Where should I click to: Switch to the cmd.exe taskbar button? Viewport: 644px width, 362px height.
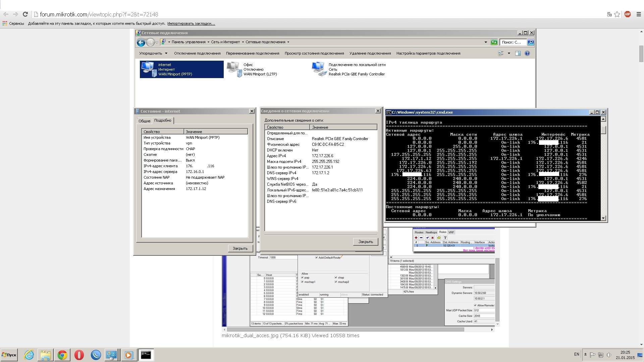[146, 355]
